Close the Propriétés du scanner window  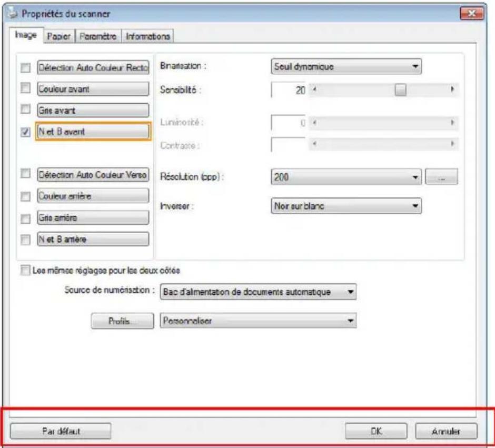click(x=472, y=13)
